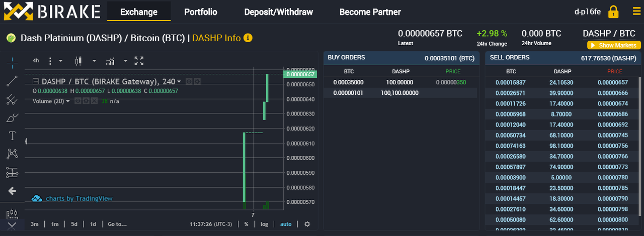The width and height of the screenshot is (644, 236).
Task: Open the DASHP / BTC market selector
Action: click(x=609, y=34)
